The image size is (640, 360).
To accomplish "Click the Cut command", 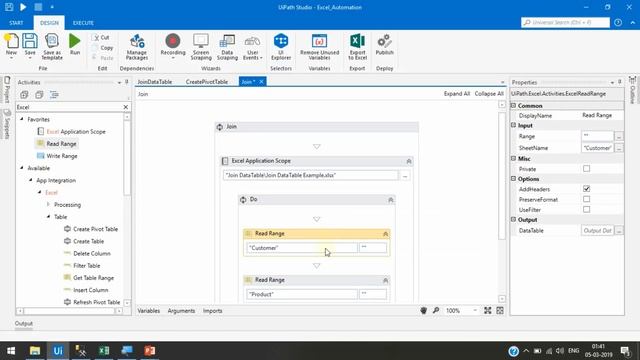I will point(101,37).
